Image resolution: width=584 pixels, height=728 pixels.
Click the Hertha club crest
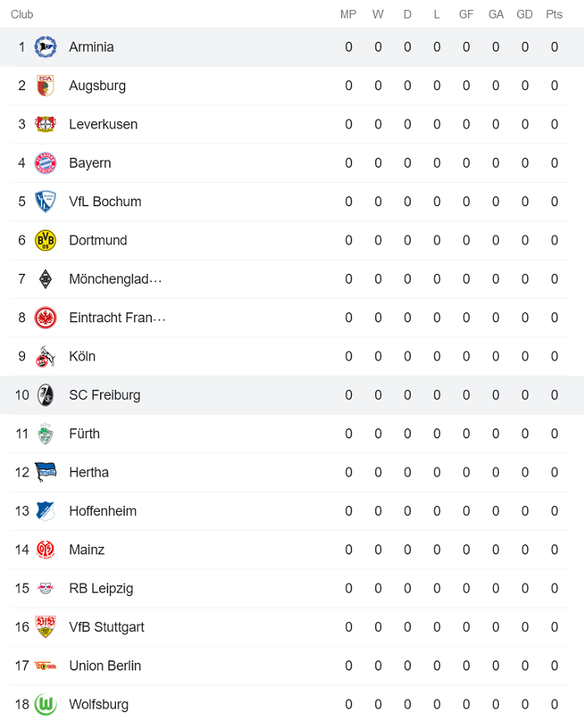[48, 472]
